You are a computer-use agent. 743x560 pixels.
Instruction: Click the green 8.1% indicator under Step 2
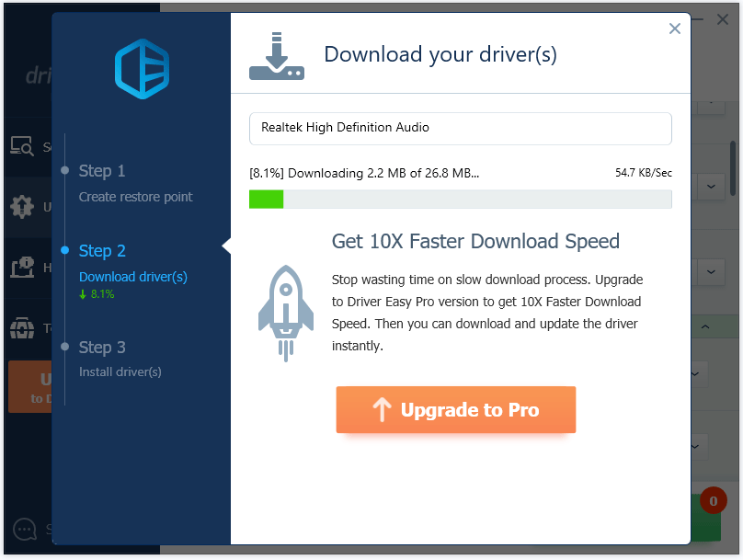97,294
